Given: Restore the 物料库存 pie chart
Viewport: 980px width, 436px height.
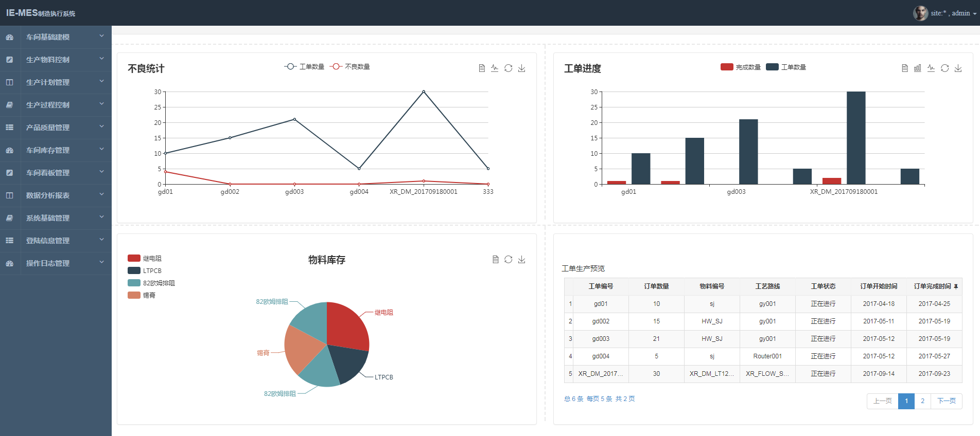Looking at the screenshot, I should (x=508, y=260).
